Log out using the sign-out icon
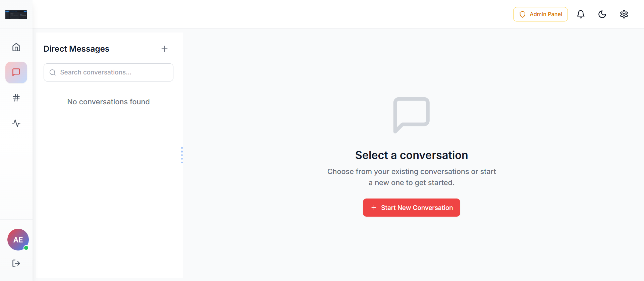The image size is (644, 281). 16,263
